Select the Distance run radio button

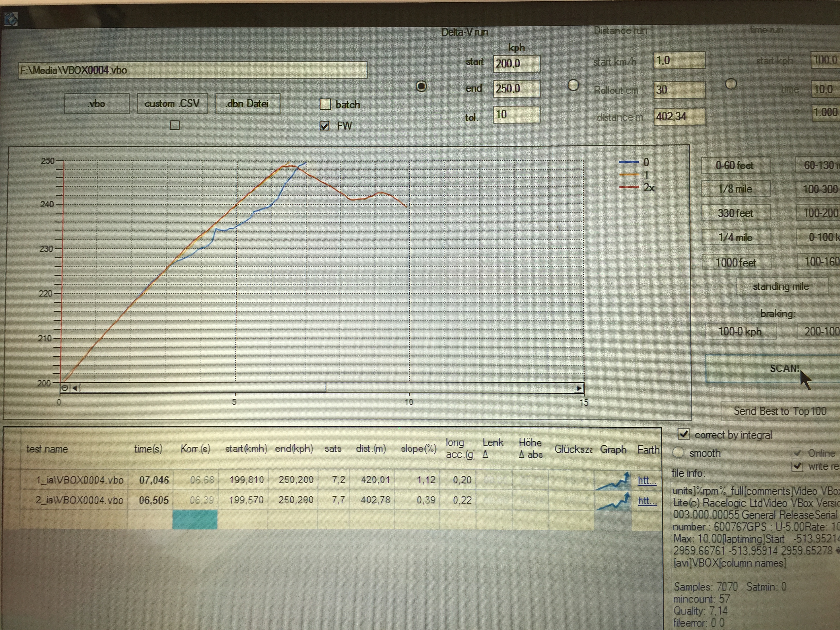point(573,86)
